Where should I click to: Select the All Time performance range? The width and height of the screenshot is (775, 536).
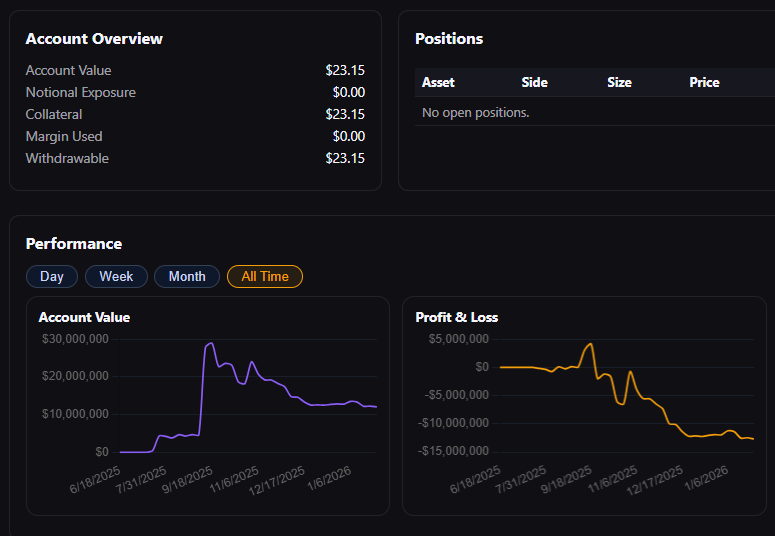pyautogui.click(x=265, y=276)
